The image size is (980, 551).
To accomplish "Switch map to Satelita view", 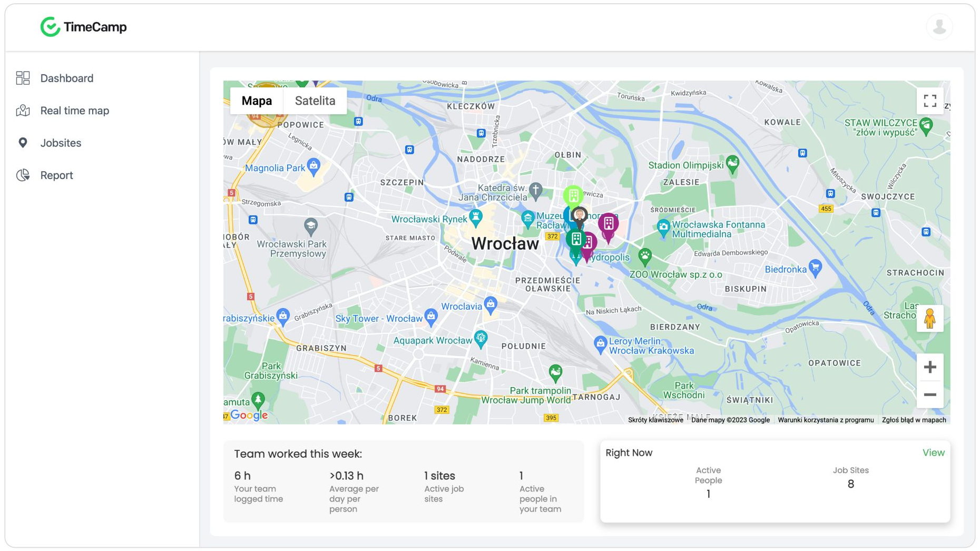I will click(x=315, y=101).
